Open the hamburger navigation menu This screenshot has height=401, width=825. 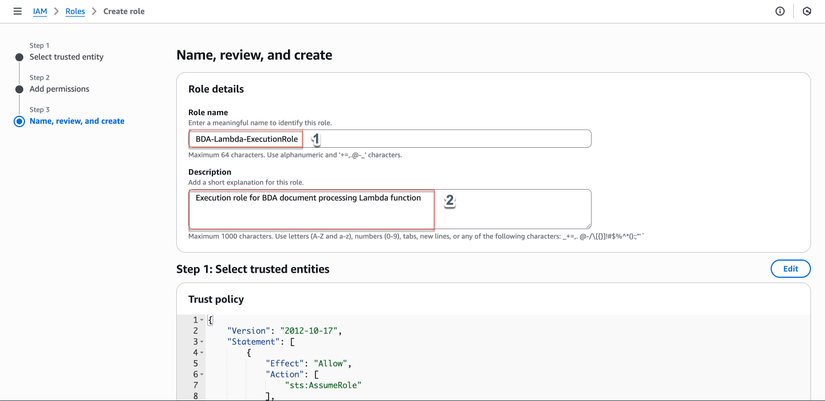pyautogui.click(x=17, y=11)
